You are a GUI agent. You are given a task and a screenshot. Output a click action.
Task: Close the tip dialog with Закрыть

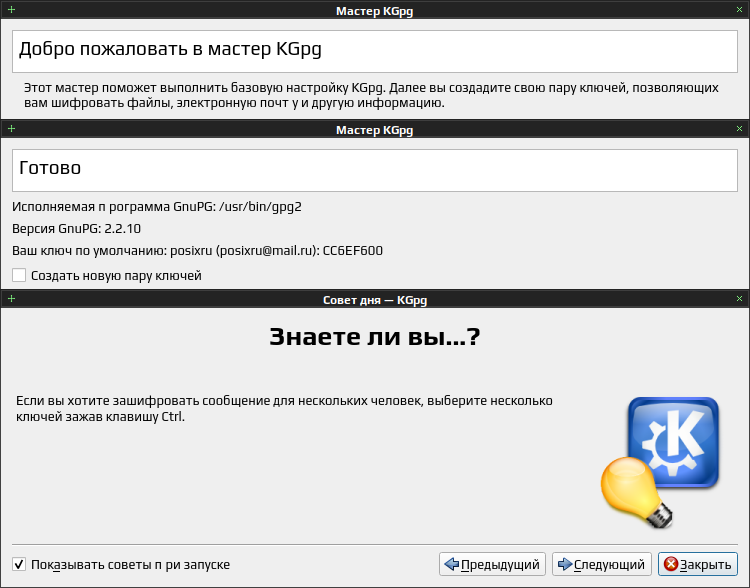(x=698, y=564)
